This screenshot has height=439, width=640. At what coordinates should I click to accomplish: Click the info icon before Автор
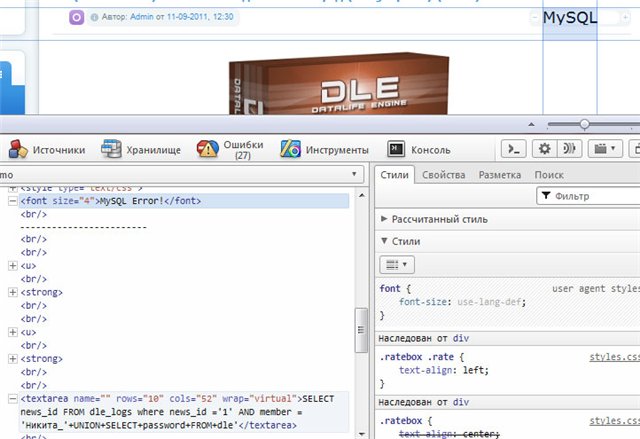(x=94, y=18)
